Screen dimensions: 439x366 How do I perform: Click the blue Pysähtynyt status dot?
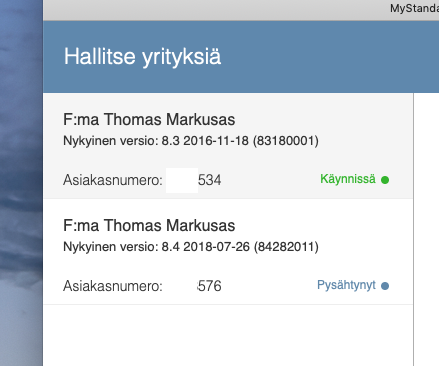click(385, 286)
